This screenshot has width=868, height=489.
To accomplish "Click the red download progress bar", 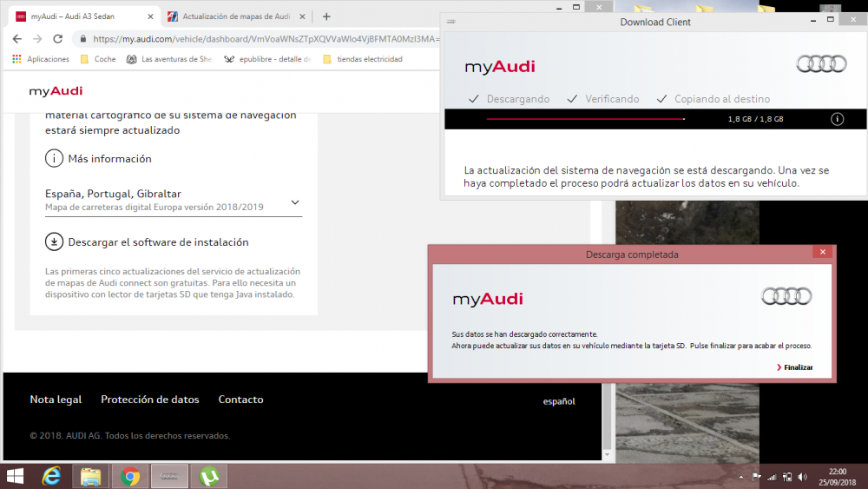I will click(586, 119).
